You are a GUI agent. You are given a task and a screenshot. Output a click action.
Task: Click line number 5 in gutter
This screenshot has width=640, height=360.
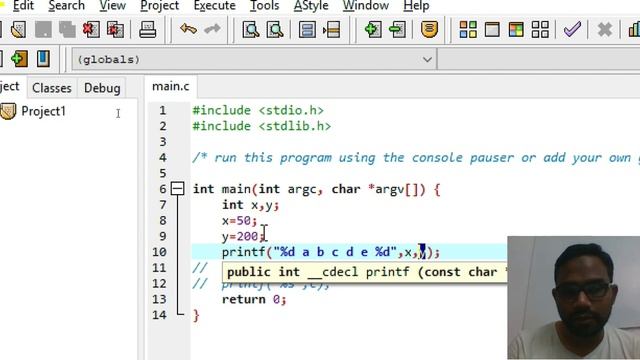tap(163, 173)
